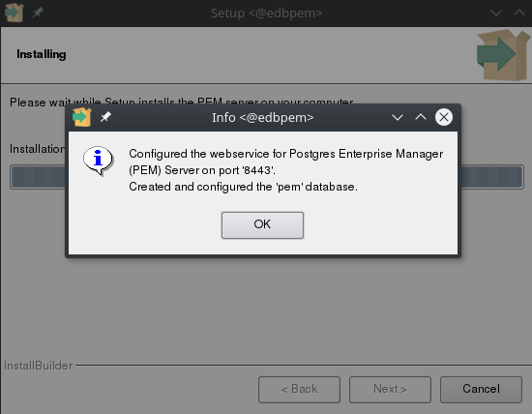Screen dimensions: 532x414
Task: Click the blue information bubble icon
Action: (98, 161)
